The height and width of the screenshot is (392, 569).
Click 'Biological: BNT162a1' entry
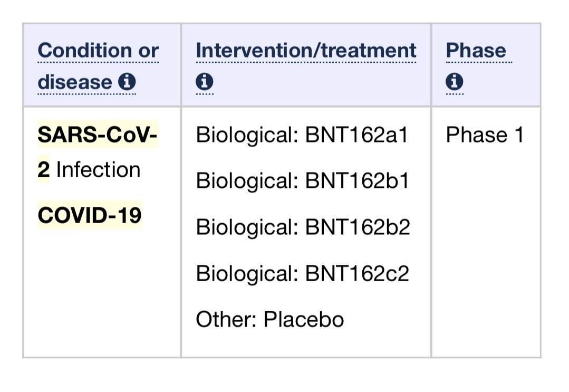302,135
